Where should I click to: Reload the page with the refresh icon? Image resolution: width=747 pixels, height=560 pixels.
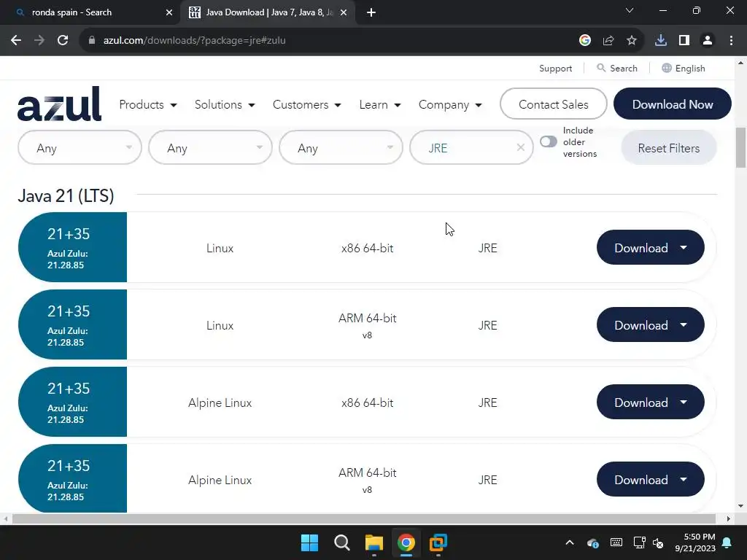point(63,41)
